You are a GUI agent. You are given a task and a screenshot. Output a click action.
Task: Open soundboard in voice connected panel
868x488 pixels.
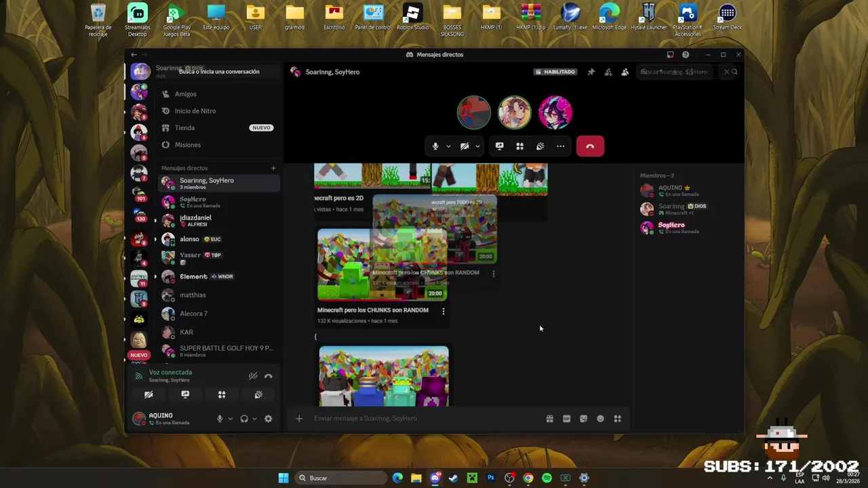[258, 394]
